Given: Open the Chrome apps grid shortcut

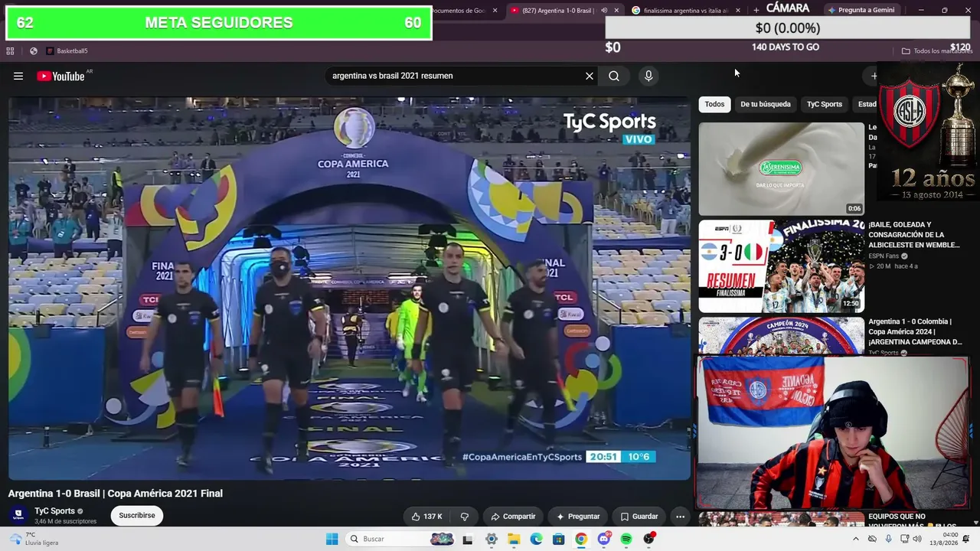Looking at the screenshot, I should [10, 51].
